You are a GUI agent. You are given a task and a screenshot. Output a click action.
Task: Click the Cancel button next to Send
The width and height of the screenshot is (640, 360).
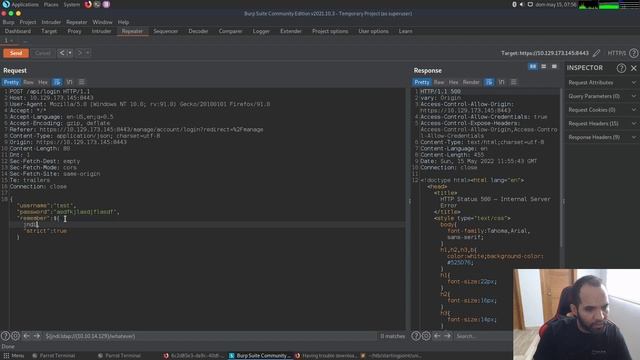42,53
